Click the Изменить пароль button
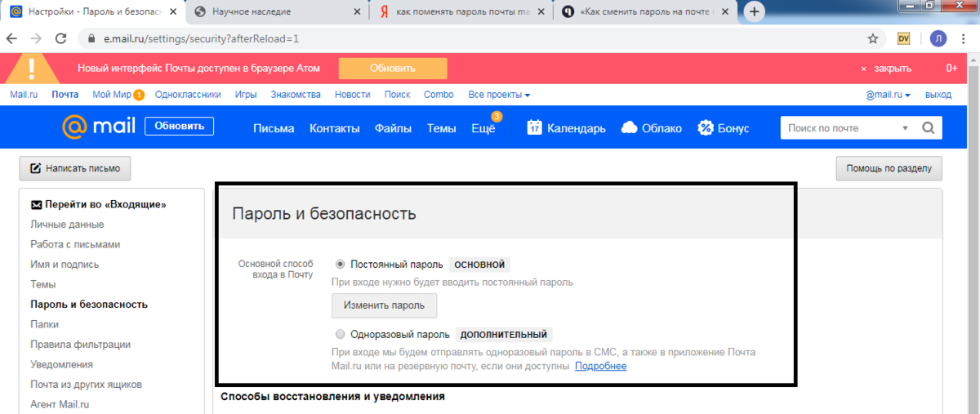980x414 pixels. (384, 305)
